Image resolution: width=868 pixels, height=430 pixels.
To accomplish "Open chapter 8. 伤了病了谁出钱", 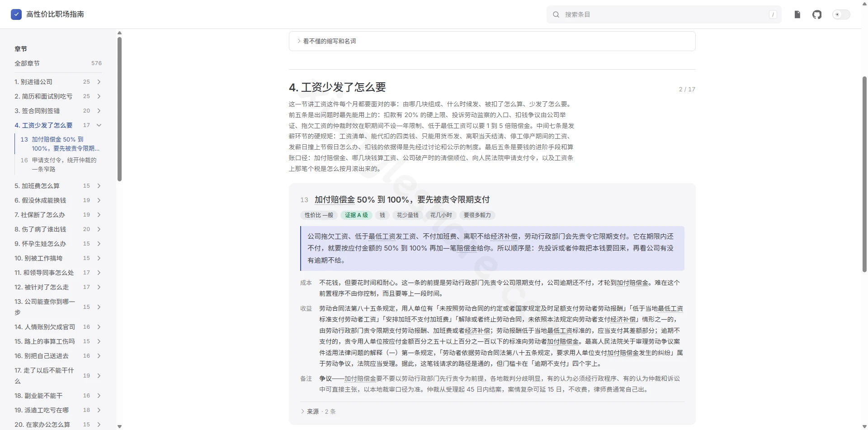I will tap(40, 229).
